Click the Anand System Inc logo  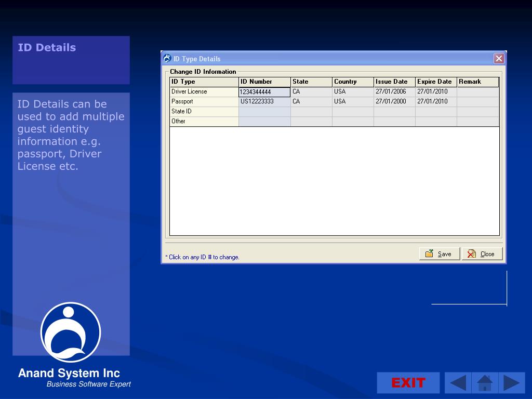click(71, 332)
